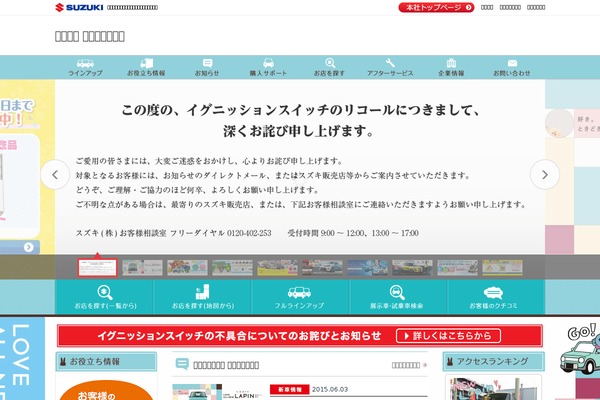Select the fifth carousel thumbnail
Viewport: 600px width, 400px height.
(x=277, y=268)
